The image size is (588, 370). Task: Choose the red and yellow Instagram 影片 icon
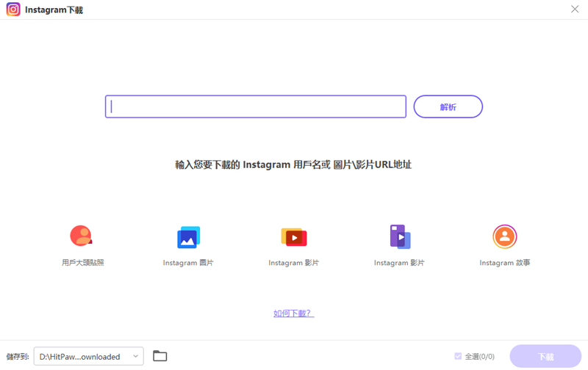293,237
